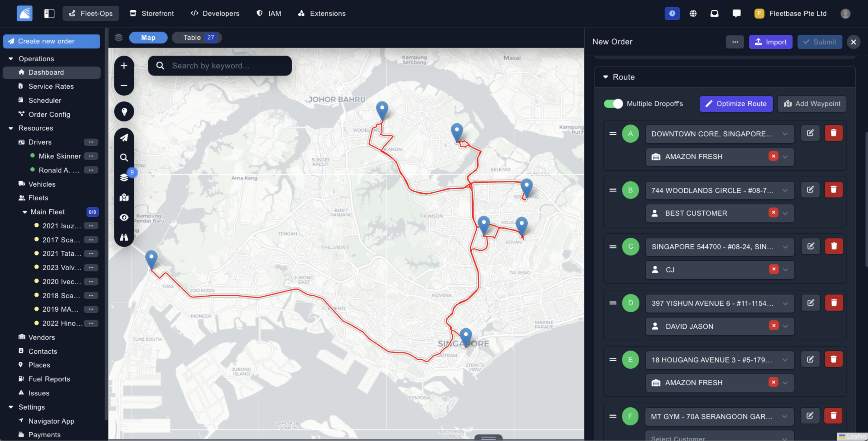Open options for driver Mike Skinner

[x=91, y=156]
